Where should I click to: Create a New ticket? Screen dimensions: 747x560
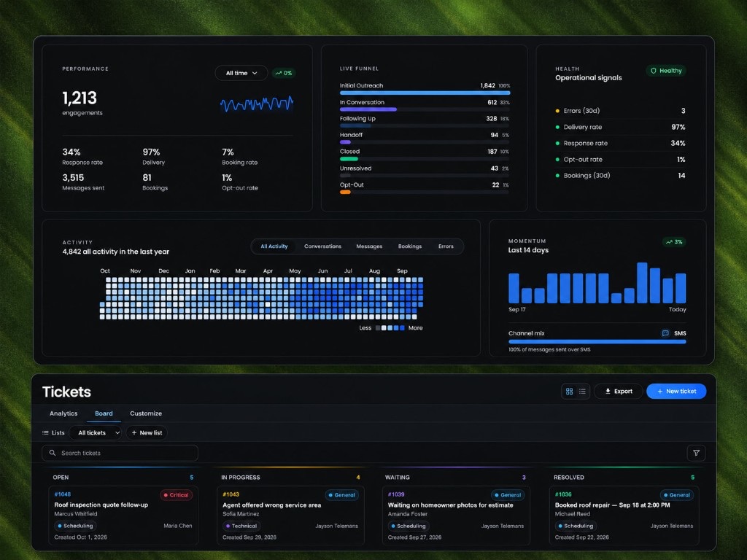[x=676, y=392]
